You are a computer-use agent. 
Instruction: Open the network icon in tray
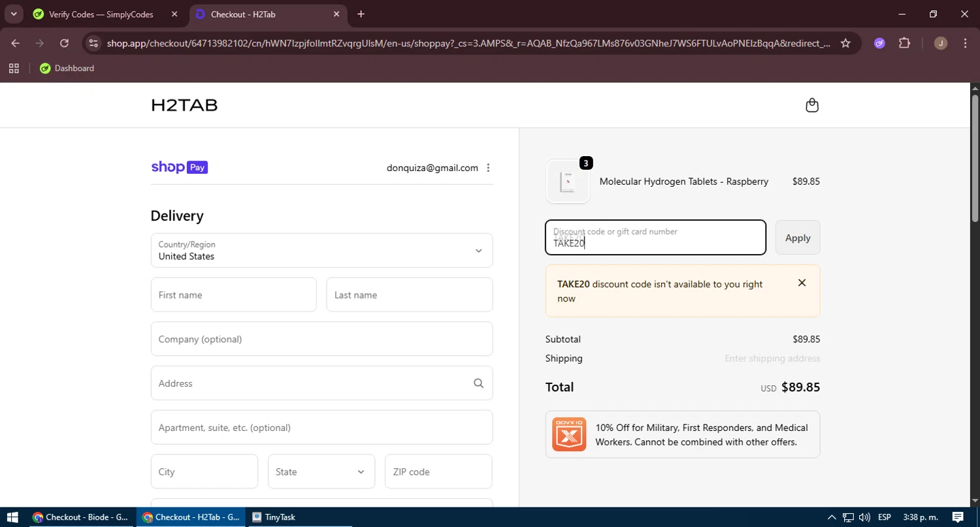848,517
